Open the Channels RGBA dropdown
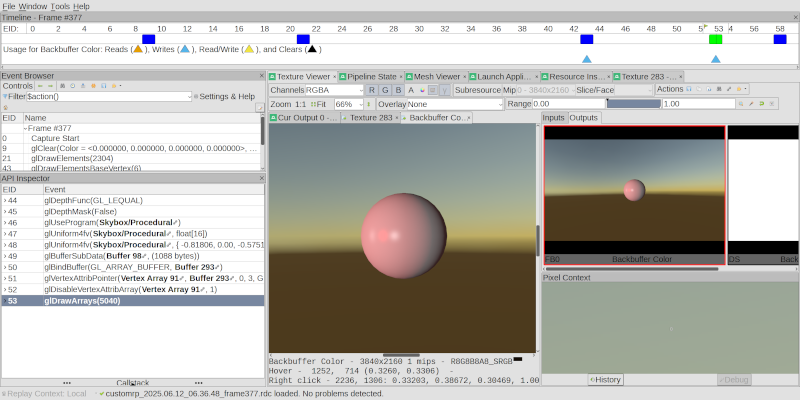This screenshot has width=800, height=400. (329, 90)
